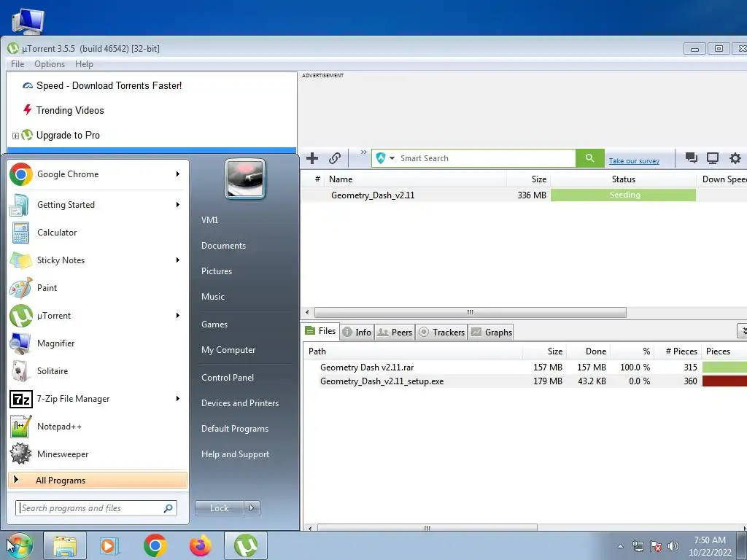Image resolution: width=747 pixels, height=560 pixels.
Task: Launch Calculator from Start menu
Action: coord(97,233)
